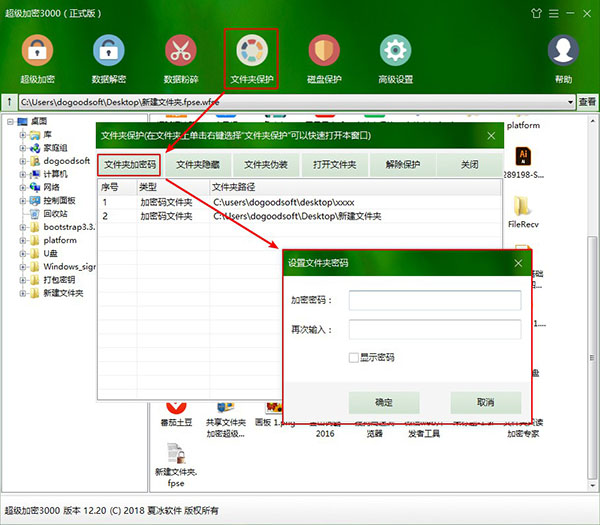This screenshot has width=600, height=525.
Task: Click the 查看 button beside path bar
Action: pos(587,102)
